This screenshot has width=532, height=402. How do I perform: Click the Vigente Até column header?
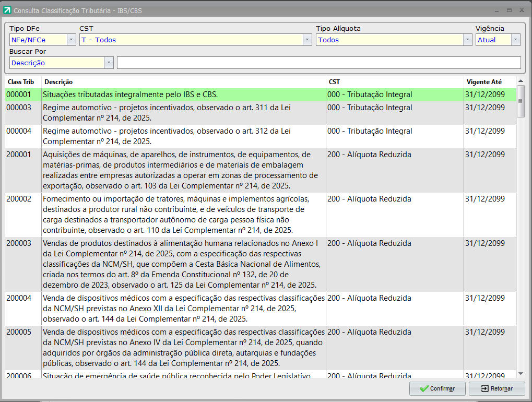click(484, 82)
